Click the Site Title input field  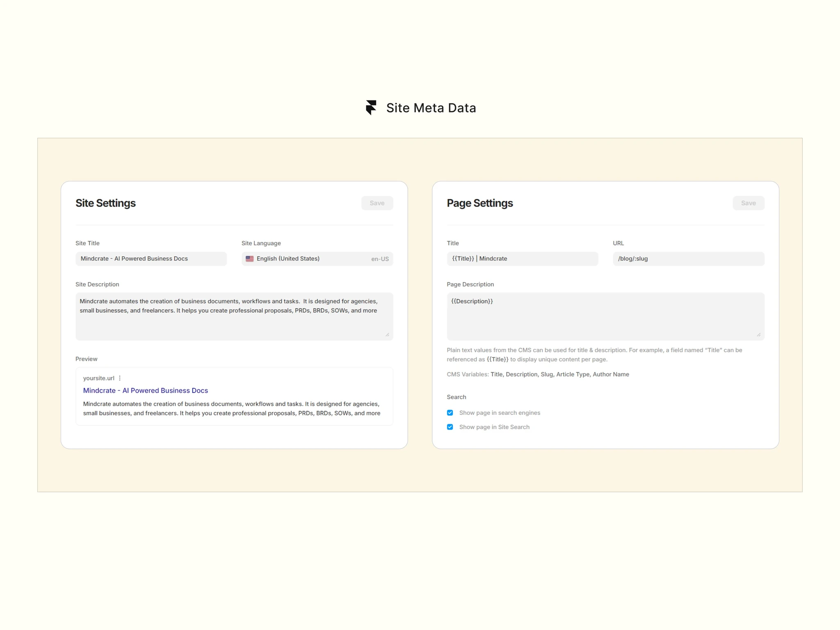click(151, 259)
